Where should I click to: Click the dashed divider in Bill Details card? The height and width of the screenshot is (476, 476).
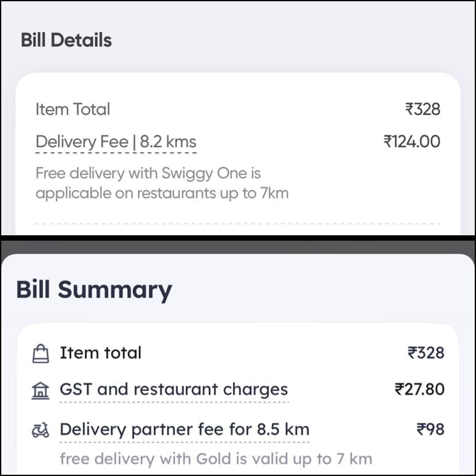click(238, 223)
